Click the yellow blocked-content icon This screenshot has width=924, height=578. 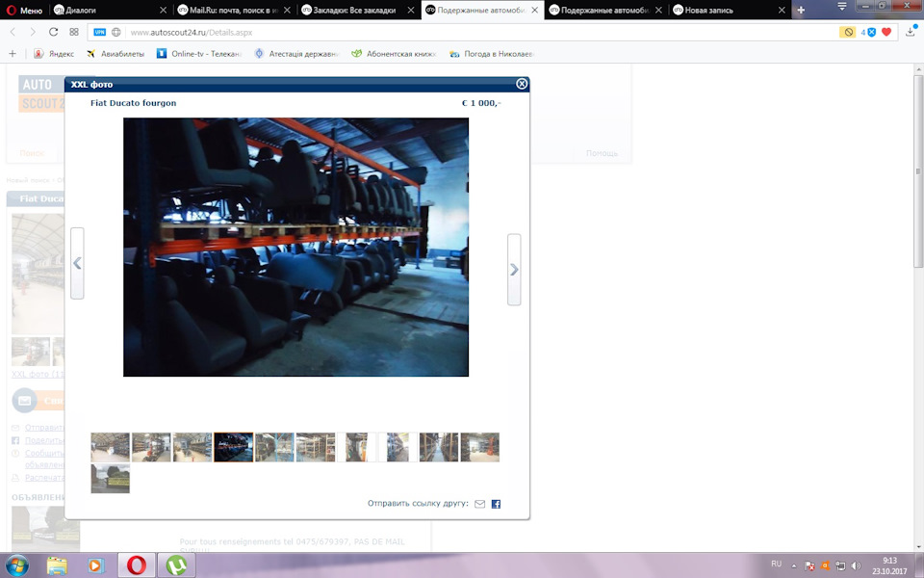point(848,32)
